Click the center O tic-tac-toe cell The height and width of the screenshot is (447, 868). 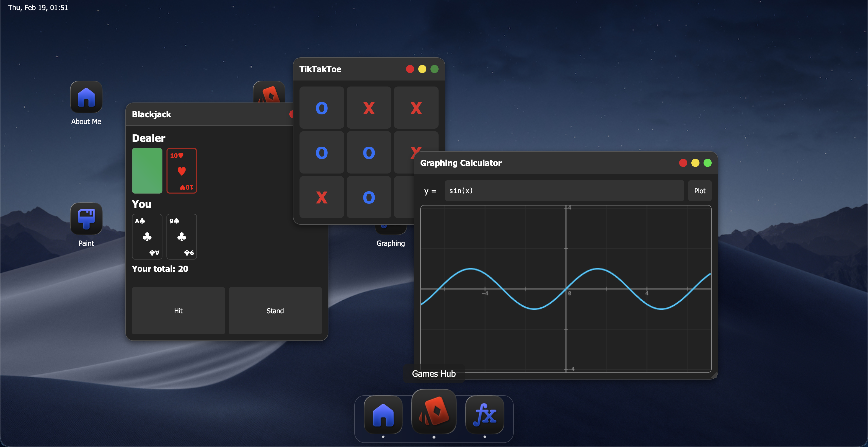tap(369, 153)
